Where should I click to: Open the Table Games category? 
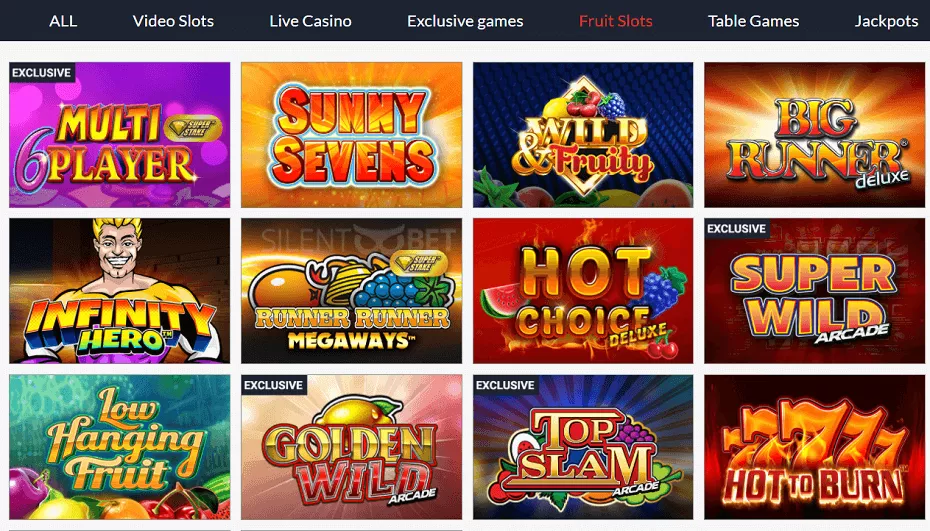[x=753, y=21]
